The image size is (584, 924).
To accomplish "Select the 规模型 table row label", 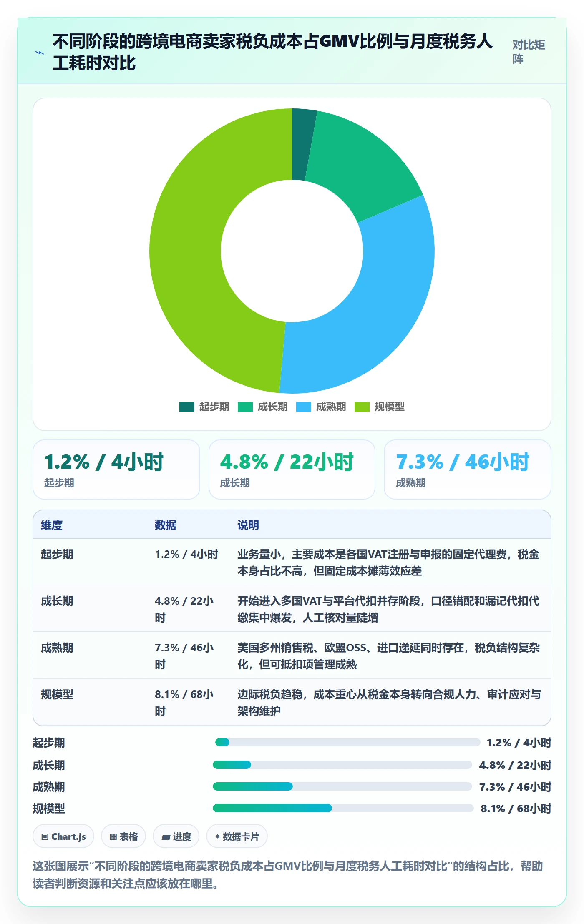I will [57, 694].
